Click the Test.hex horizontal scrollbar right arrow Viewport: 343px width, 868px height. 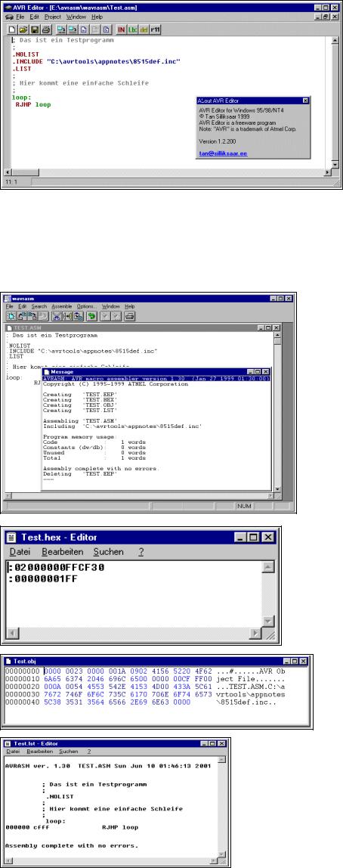click(255, 634)
